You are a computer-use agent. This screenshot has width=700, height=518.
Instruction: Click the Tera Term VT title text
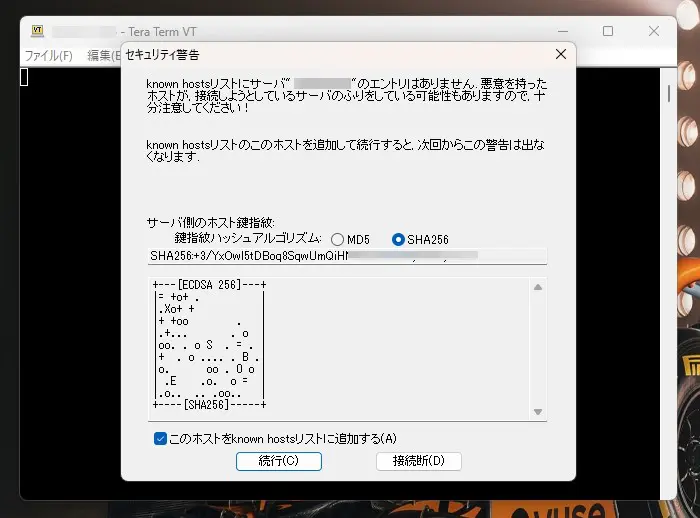click(x=166, y=31)
